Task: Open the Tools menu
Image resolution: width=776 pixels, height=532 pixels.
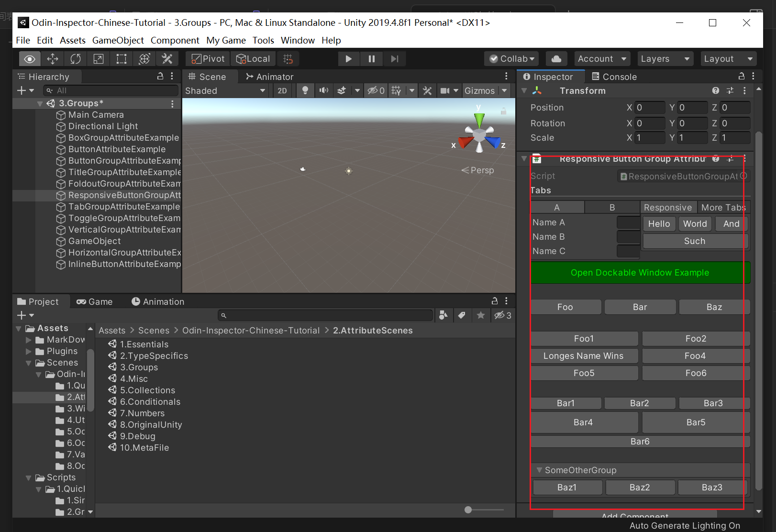Action: point(263,40)
